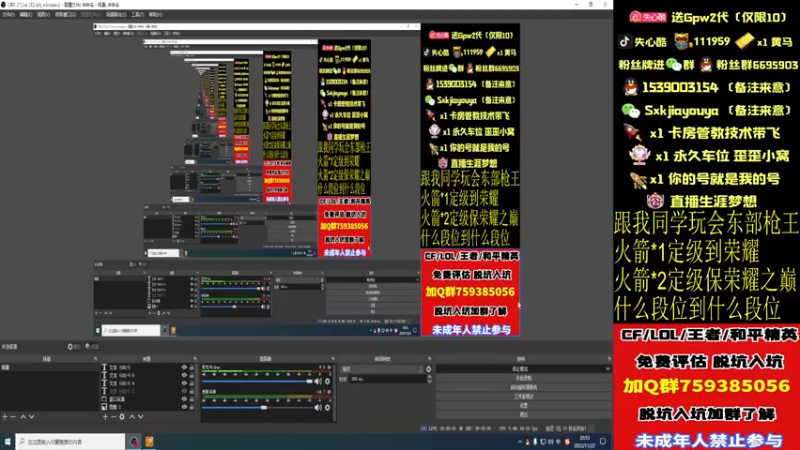Image resolution: width=800 pixels, height=450 pixels.
Task: Hide the unnumbered 文本 (GDI+) source
Action: (184, 367)
